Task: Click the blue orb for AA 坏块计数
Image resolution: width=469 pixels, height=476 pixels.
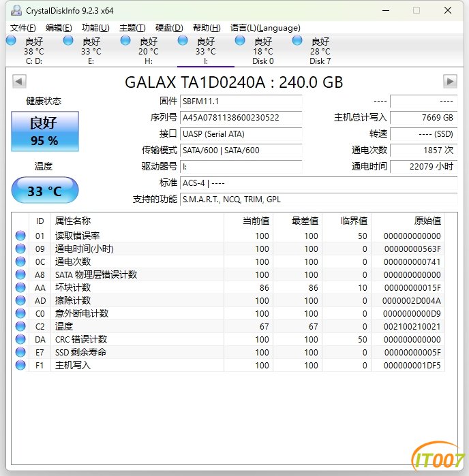Action: pos(20,287)
